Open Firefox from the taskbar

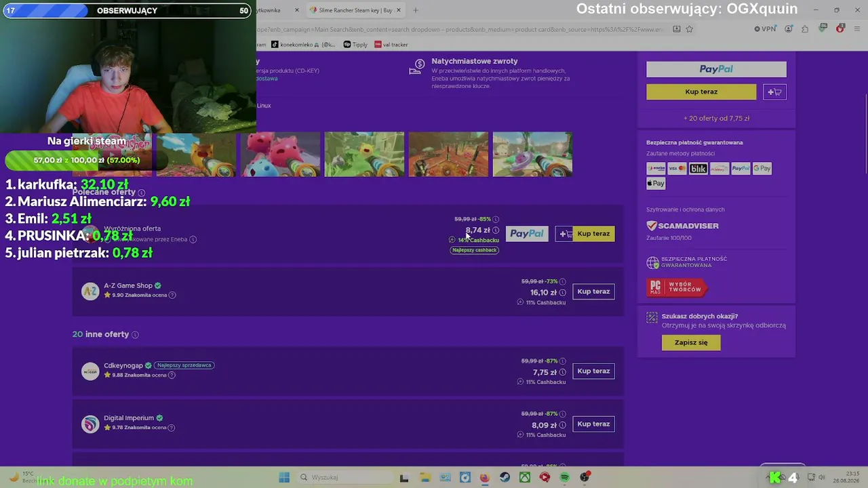click(x=484, y=477)
